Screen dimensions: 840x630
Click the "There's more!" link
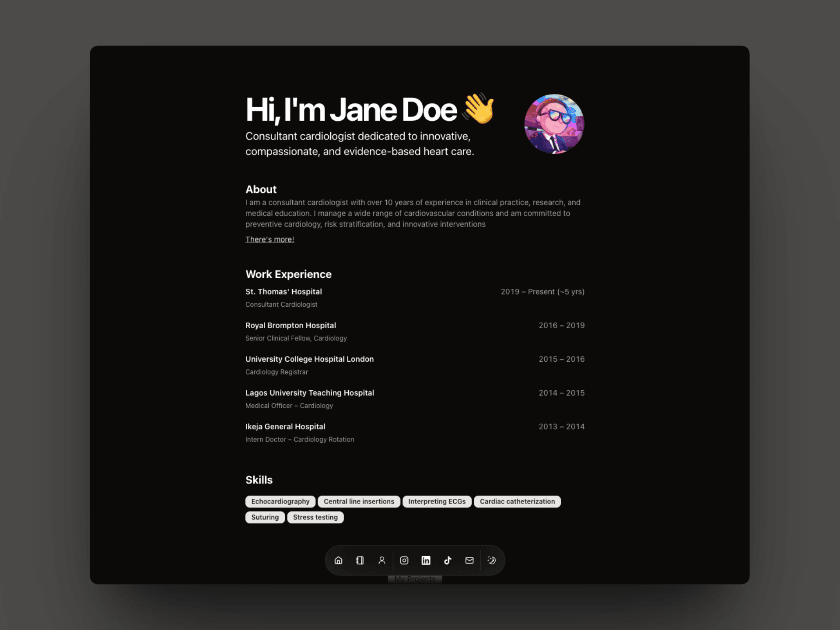269,239
